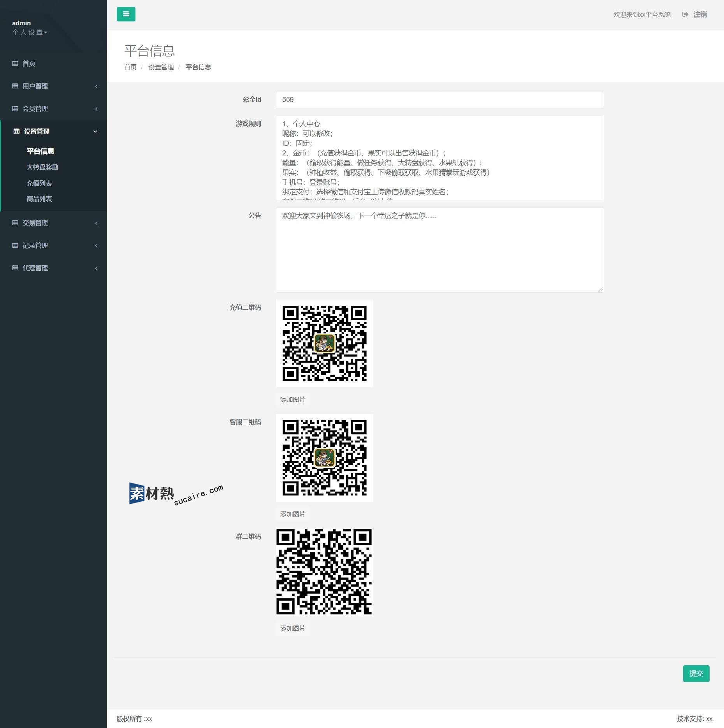The width and height of the screenshot is (724, 728).
Task: Click the 设置管理 breadcrumb link
Action: [161, 67]
